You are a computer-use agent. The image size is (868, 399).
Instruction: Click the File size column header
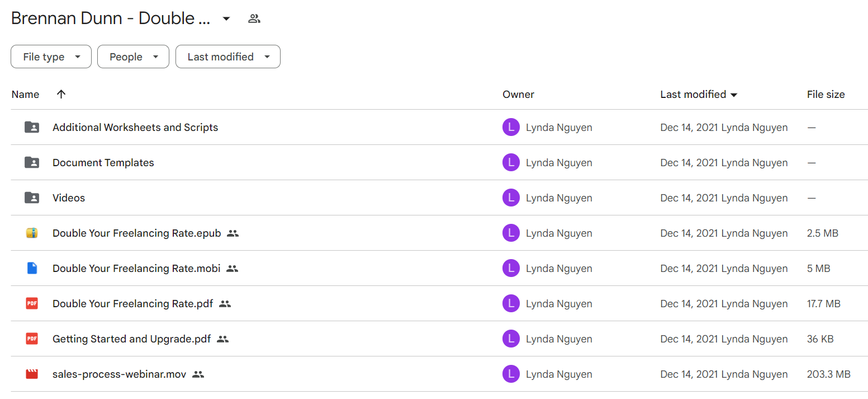[826, 94]
